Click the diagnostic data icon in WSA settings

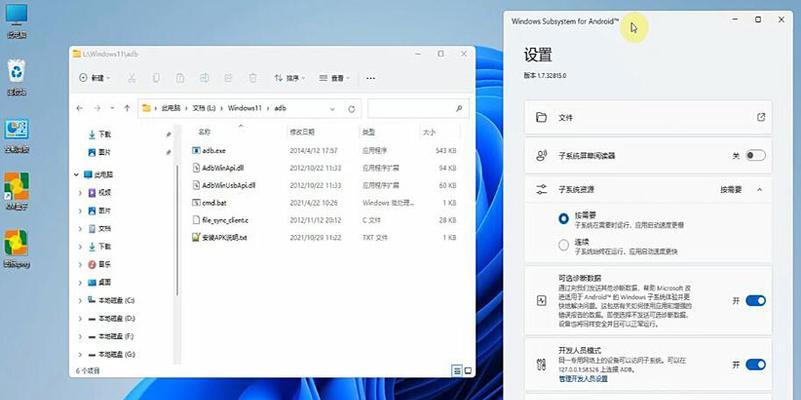point(541,301)
